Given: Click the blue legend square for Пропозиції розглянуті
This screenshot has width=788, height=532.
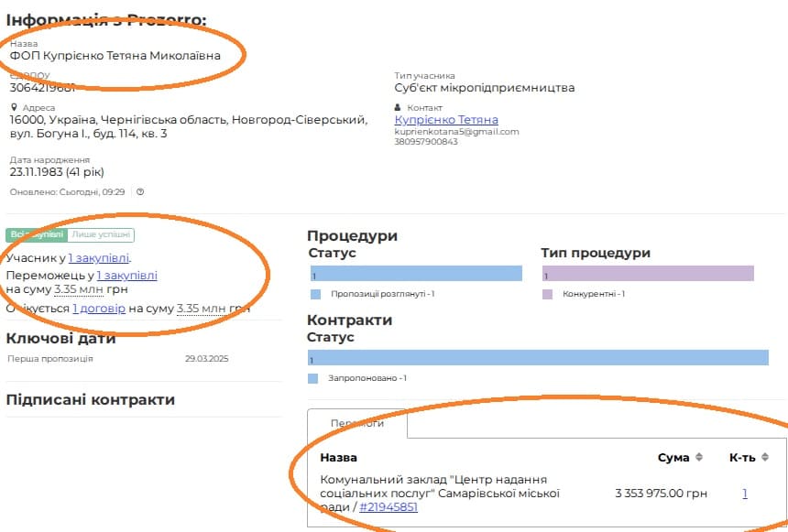Looking at the screenshot, I should pyautogui.click(x=315, y=294).
